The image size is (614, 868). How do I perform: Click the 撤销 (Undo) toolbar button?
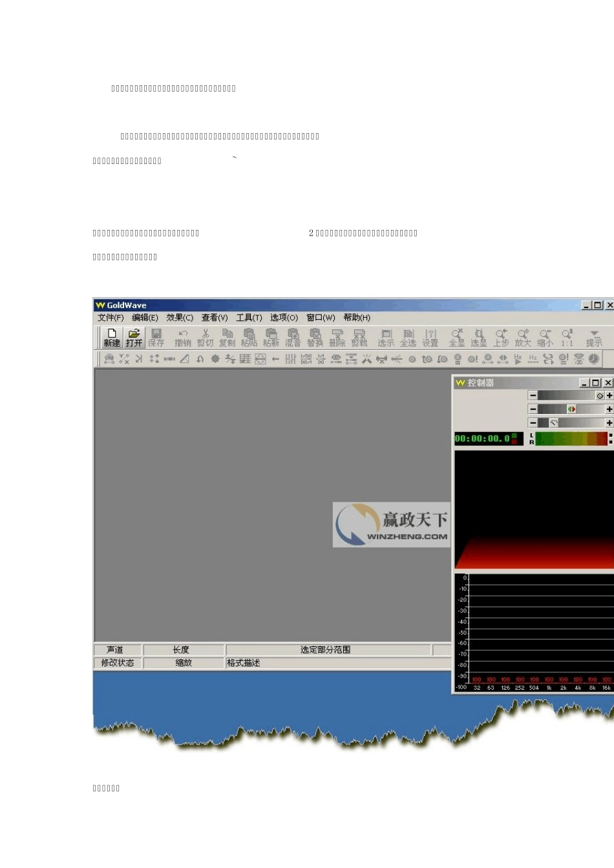coord(183,338)
